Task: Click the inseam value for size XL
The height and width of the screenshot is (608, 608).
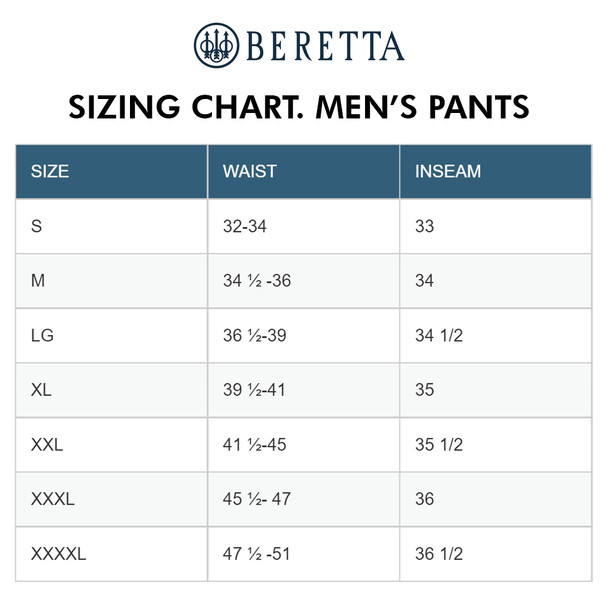Action: 424,390
